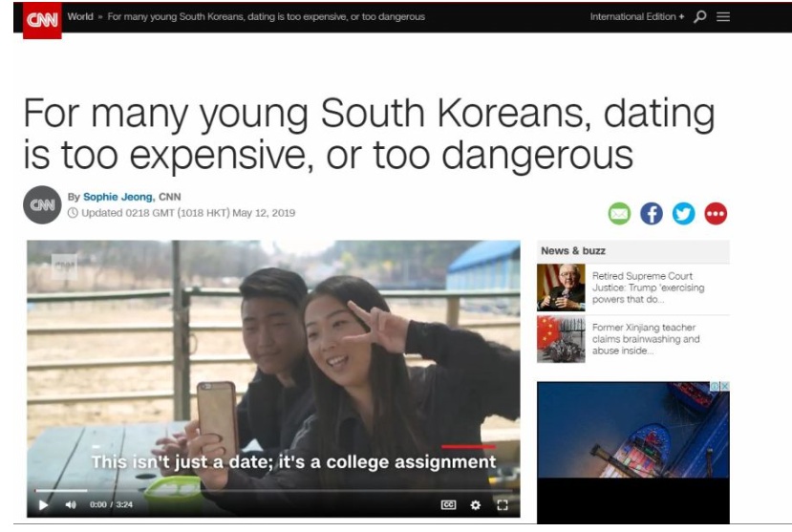Play the video with play button
Viewport: 792px width, 532px height.
(x=43, y=504)
